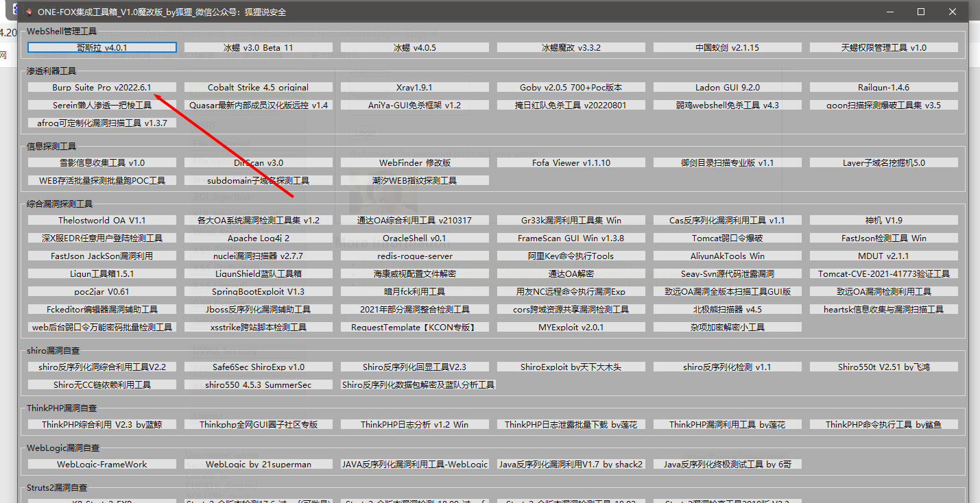Screen dimensions: 980x503
Task: Open Quasar内部成员汉化版远控 v1.4
Action: tap(259, 106)
